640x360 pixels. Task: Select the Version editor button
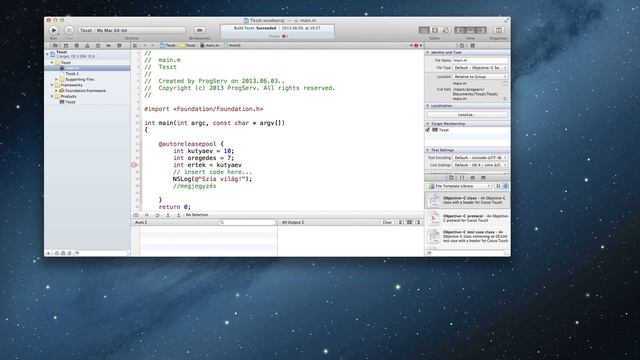pos(446,30)
